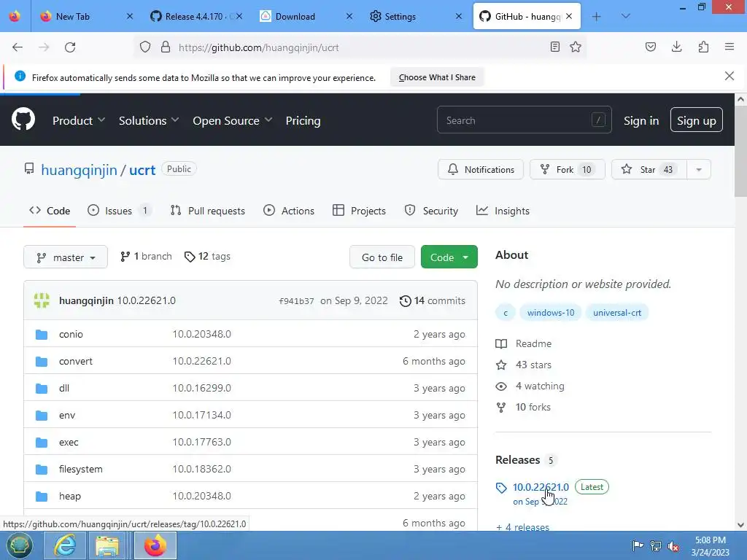
Task: Click the padlock site information icon
Action: point(166,47)
